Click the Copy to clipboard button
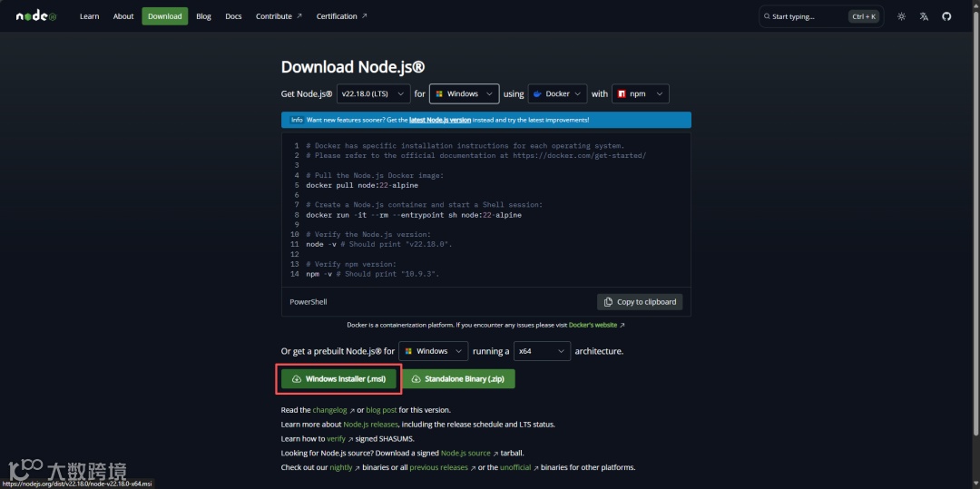Image resolution: width=980 pixels, height=489 pixels. tap(640, 301)
